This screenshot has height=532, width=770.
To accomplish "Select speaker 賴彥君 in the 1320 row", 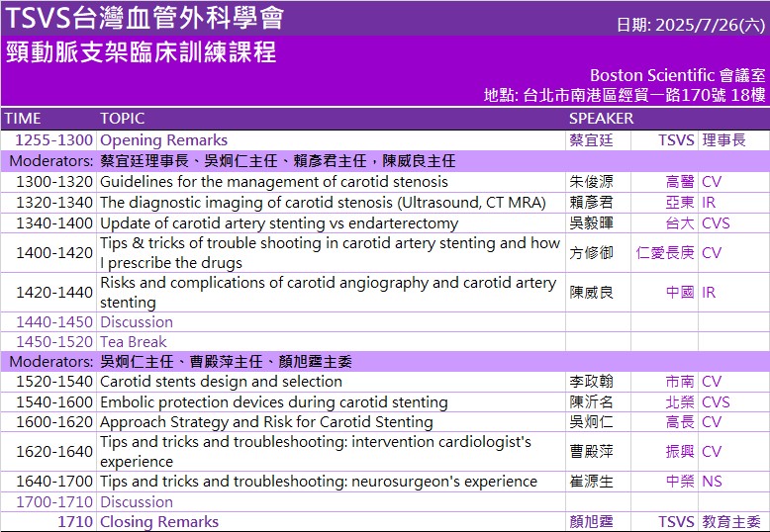I will pyautogui.click(x=591, y=203).
